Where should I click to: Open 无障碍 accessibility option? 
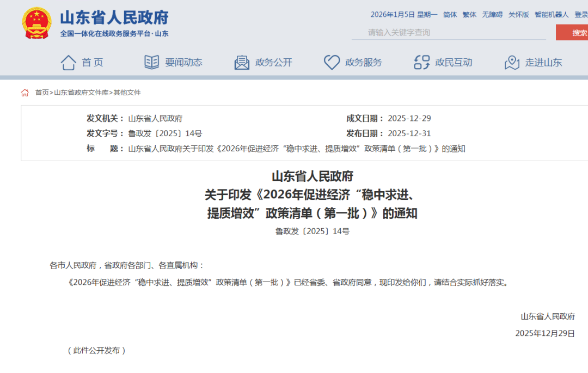tap(492, 15)
